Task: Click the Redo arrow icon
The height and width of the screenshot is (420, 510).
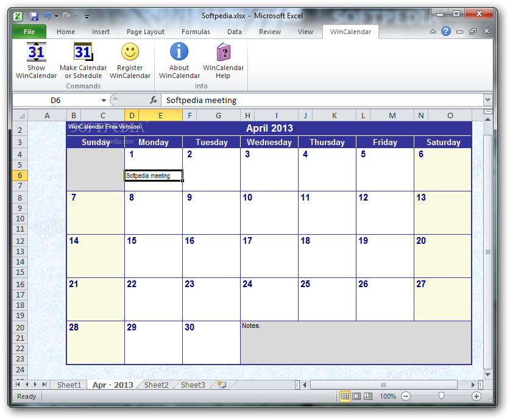Action: tap(66, 16)
